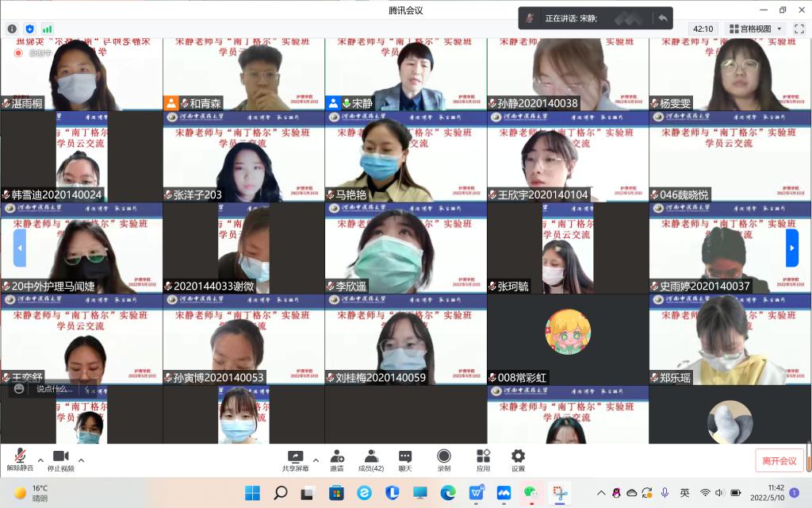Open the Members (成员) list
This screenshot has height=508, width=812.
(370, 460)
